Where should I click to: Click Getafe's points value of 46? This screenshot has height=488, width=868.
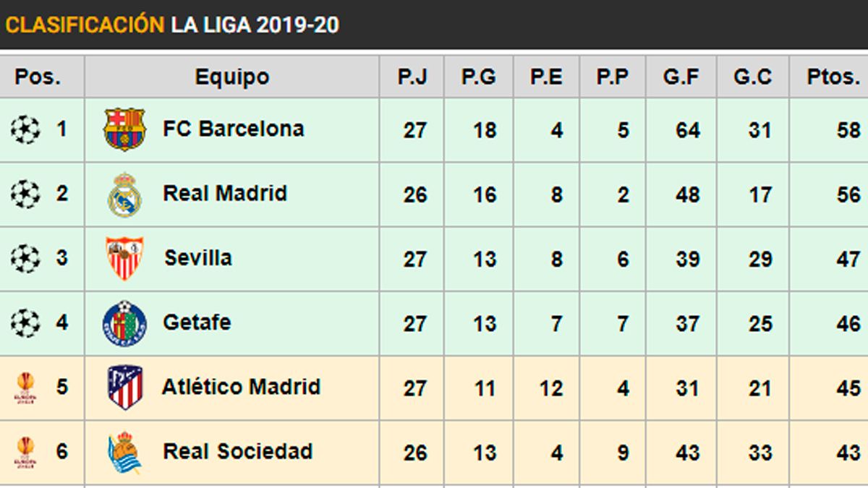tap(848, 323)
